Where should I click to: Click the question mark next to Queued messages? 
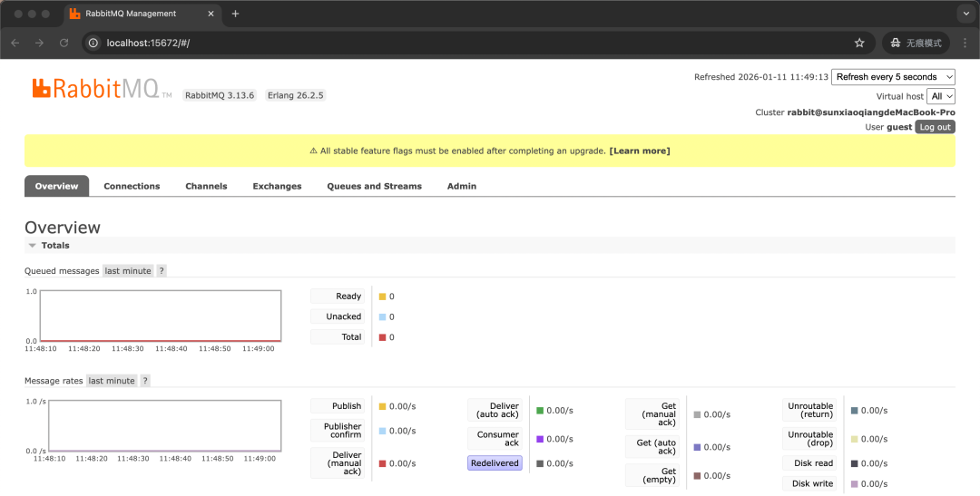tap(162, 271)
